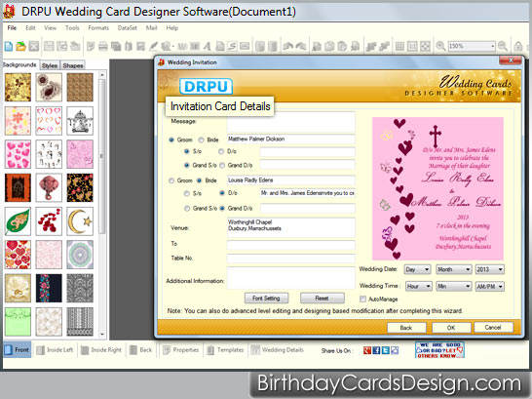
Task: Click the Font Setting button
Action: coord(266,299)
